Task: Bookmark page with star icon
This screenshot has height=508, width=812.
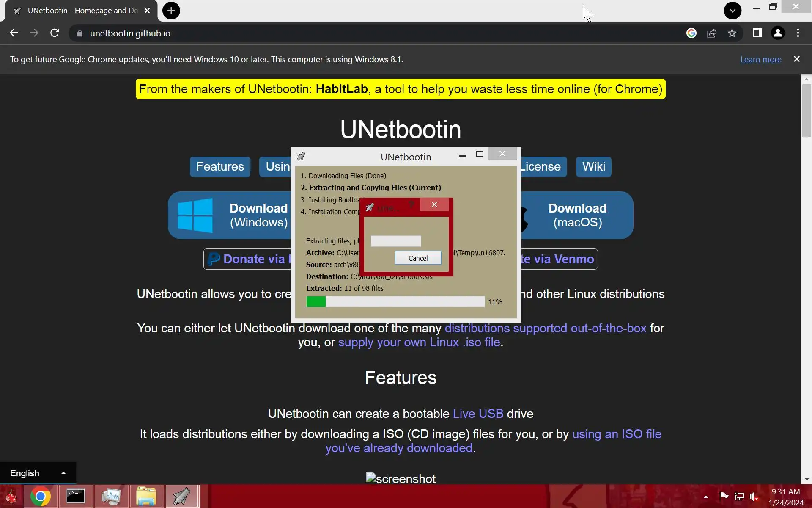Action: pyautogui.click(x=732, y=33)
